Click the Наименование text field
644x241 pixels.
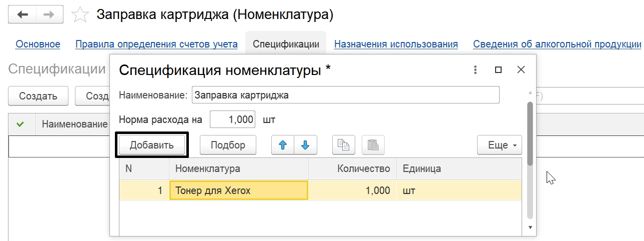(345, 95)
